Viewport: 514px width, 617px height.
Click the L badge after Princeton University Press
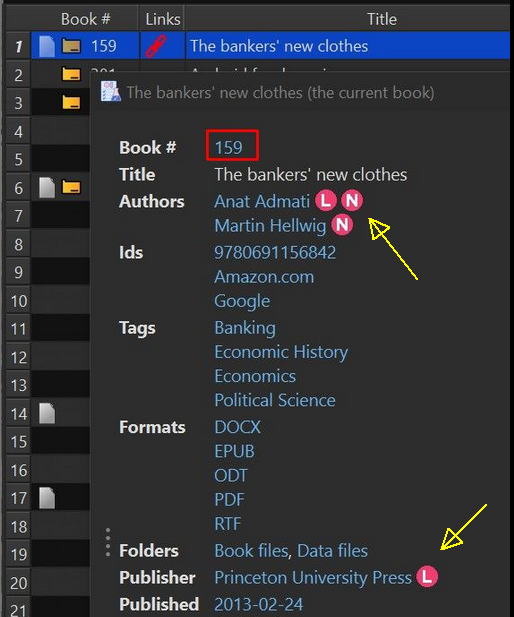[x=427, y=577]
